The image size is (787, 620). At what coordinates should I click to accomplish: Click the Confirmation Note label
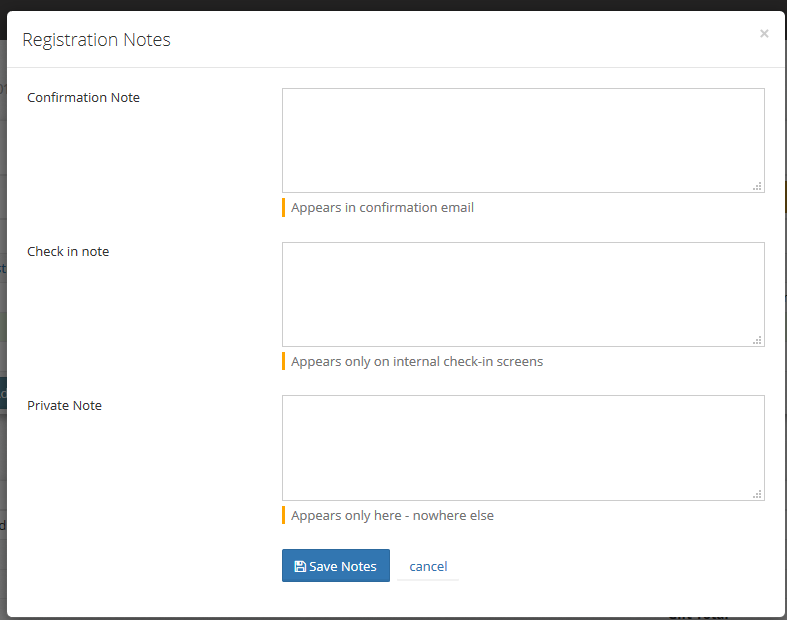tap(83, 97)
